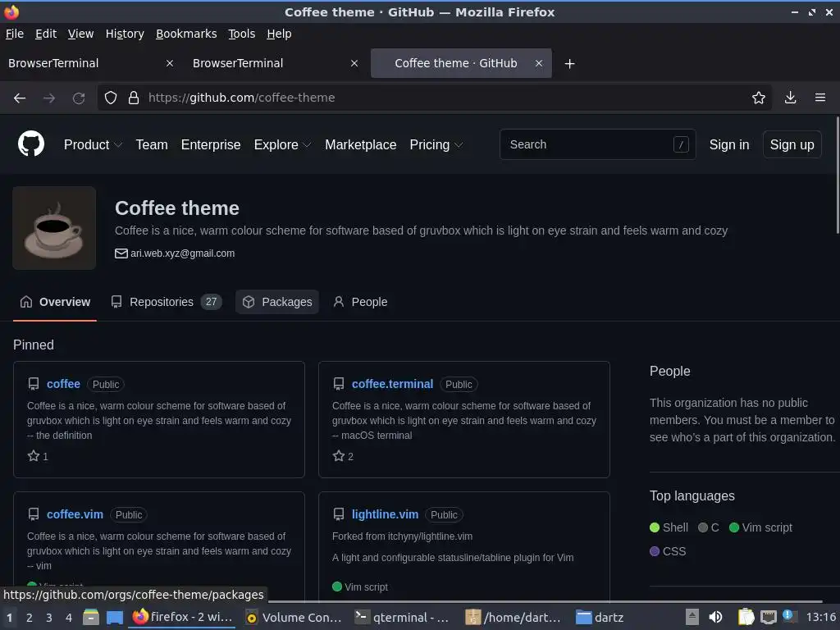Open the Bookmarks menu

(186, 34)
